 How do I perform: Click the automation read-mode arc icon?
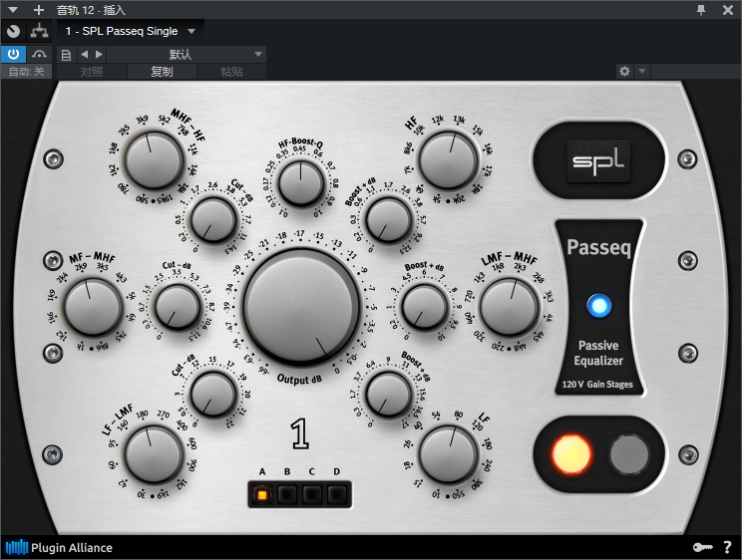[39, 55]
